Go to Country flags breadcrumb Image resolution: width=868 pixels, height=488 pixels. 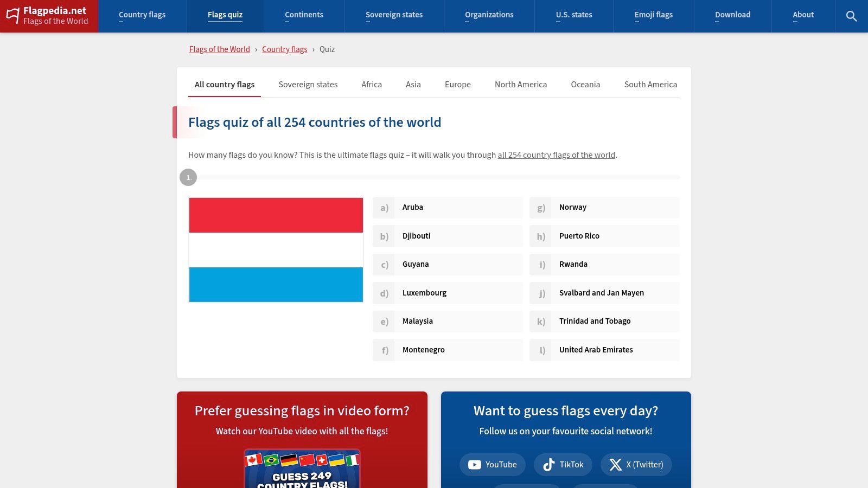click(x=285, y=49)
